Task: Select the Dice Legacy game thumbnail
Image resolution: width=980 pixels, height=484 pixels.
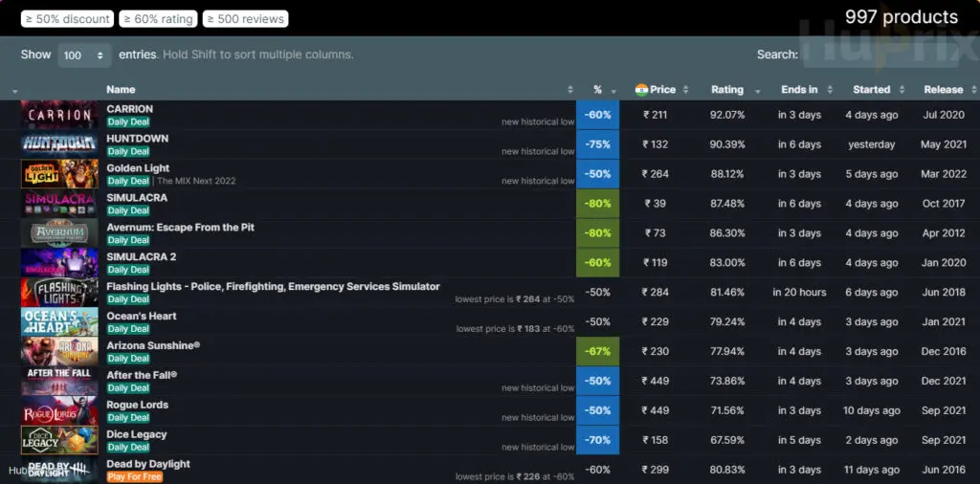Action: tap(59, 440)
